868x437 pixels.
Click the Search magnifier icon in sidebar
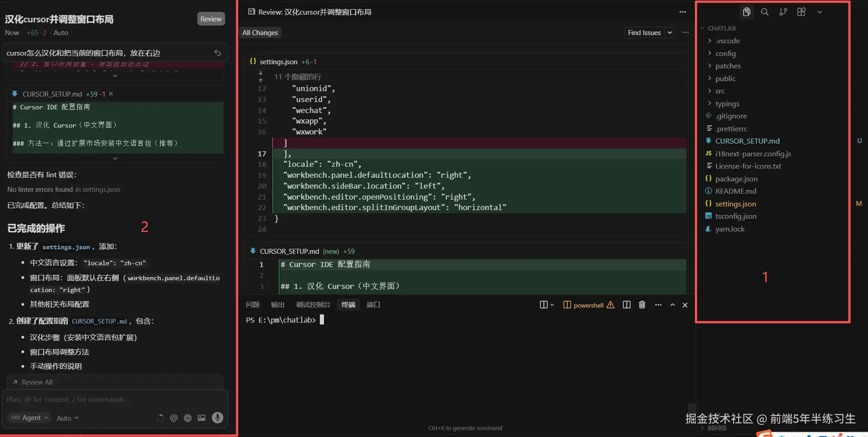(x=765, y=12)
